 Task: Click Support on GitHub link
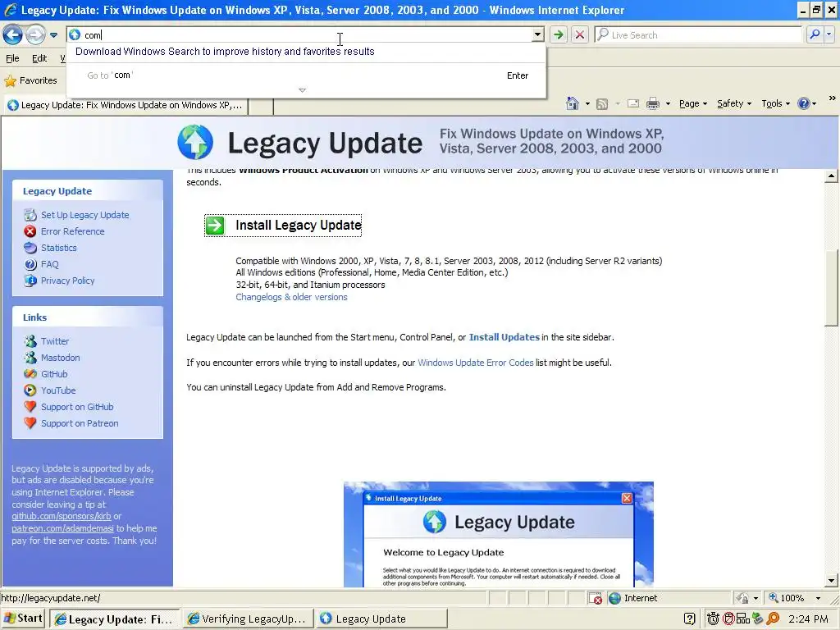point(77,407)
